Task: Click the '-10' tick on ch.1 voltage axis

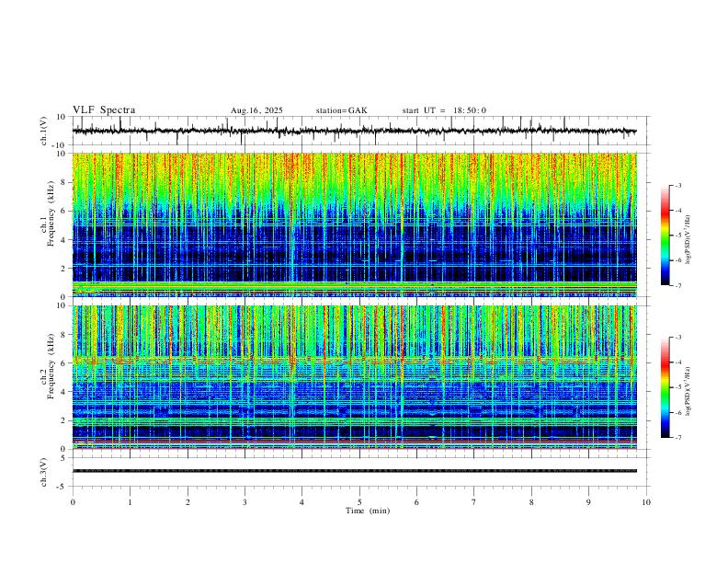Action: (x=61, y=145)
